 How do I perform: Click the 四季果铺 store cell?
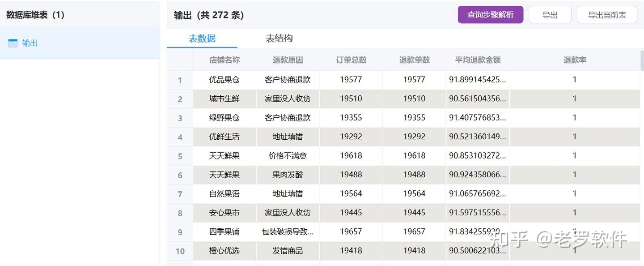pyautogui.click(x=225, y=232)
